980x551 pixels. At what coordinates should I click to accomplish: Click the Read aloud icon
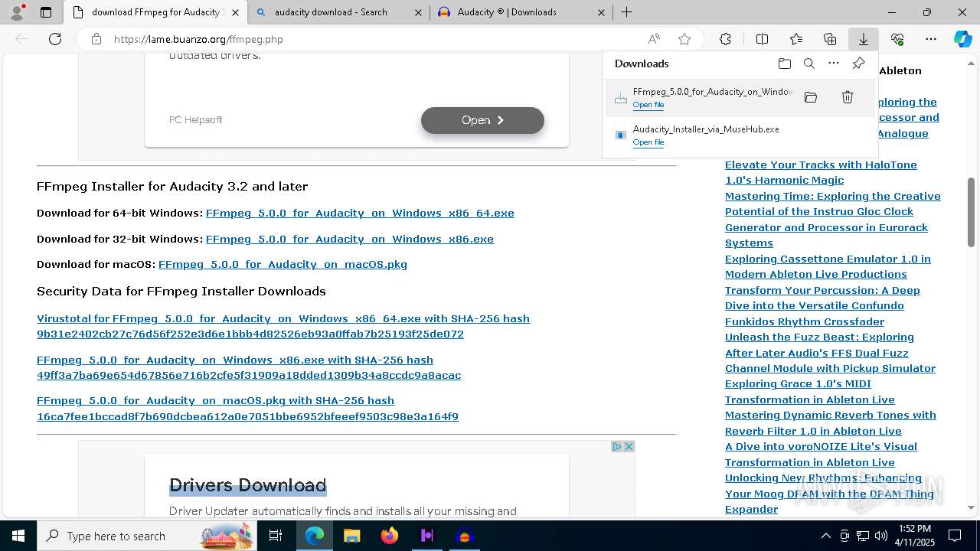(654, 39)
